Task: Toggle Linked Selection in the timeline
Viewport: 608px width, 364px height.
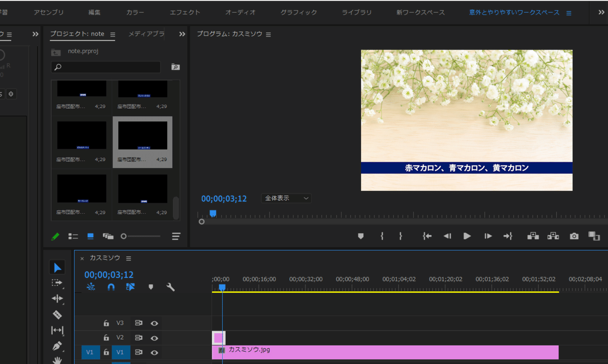Action: click(x=130, y=287)
